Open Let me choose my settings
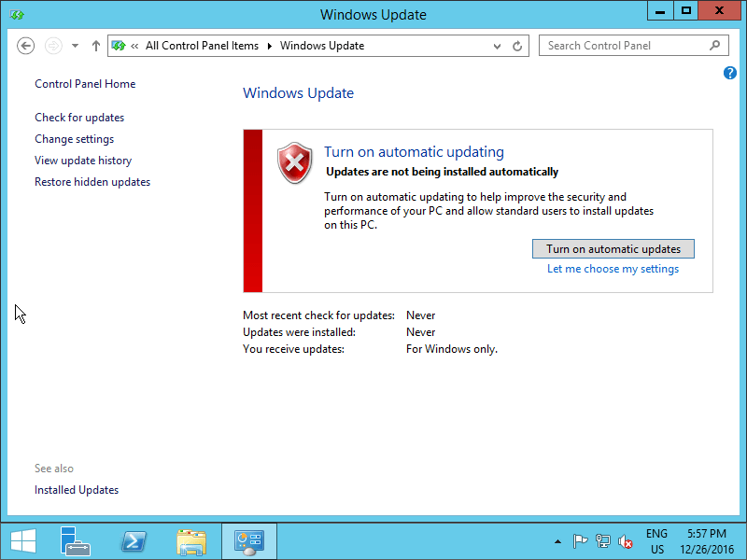Viewport: 747px width, 560px height. click(x=613, y=268)
